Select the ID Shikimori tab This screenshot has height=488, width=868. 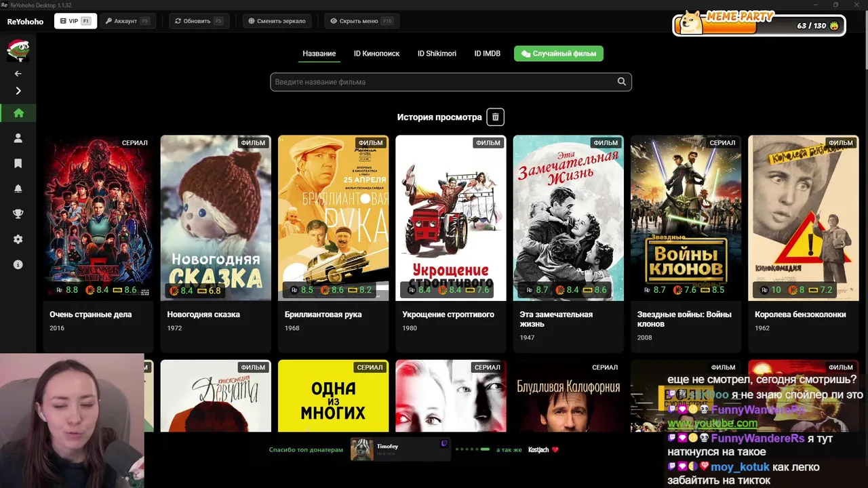(x=437, y=54)
